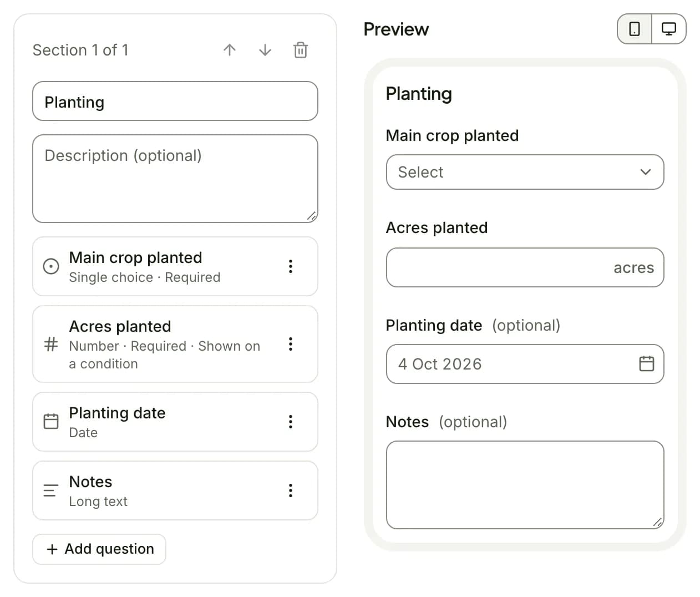Click the long text icon on Notes card
The height and width of the screenshot is (597, 700).
[x=51, y=490]
